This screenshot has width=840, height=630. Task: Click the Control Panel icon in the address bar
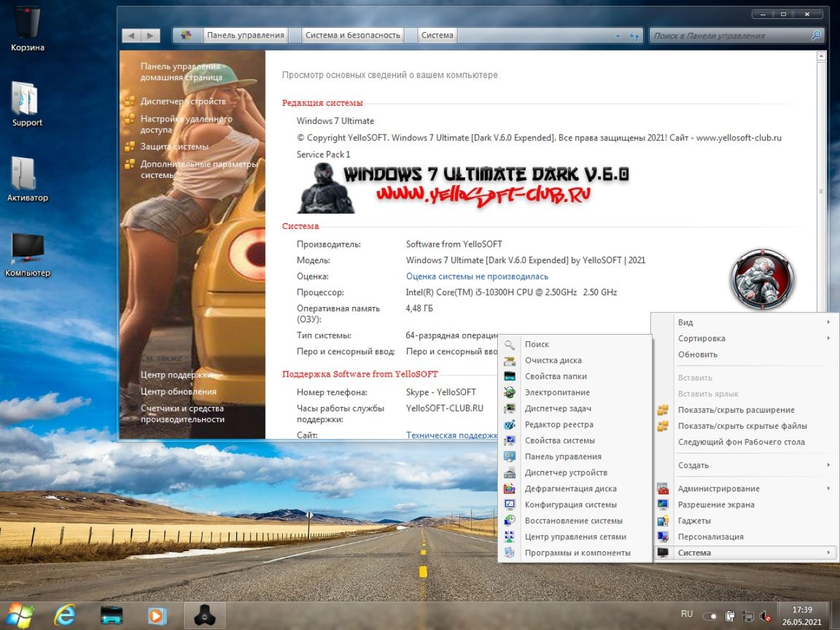(186, 35)
